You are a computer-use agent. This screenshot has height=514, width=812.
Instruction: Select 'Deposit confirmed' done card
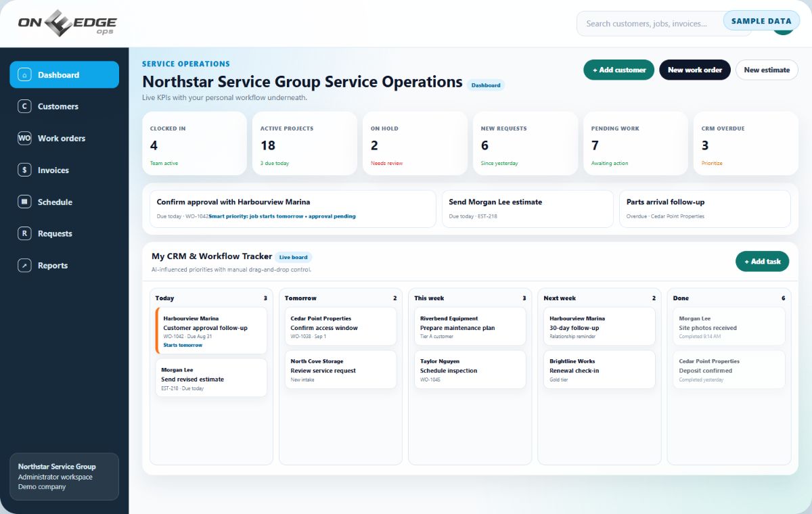coord(729,369)
